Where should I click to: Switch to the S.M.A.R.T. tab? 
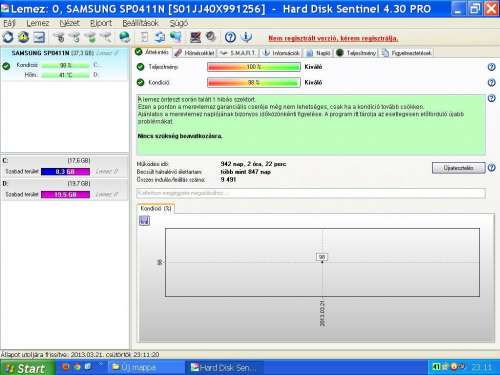[x=238, y=53]
